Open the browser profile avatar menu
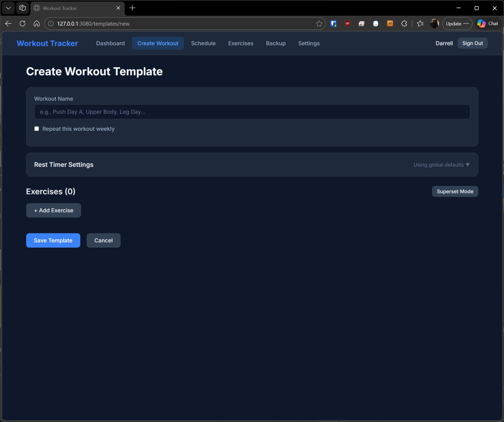 coord(434,24)
